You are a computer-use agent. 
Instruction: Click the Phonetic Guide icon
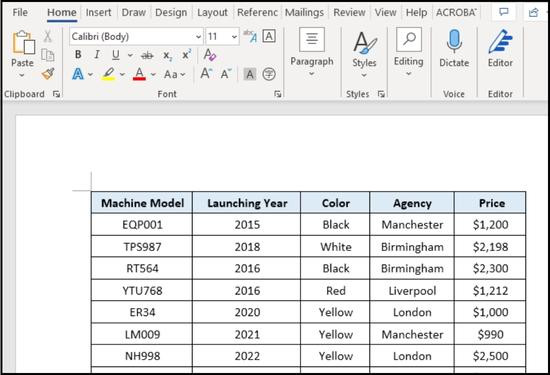[x=250, y=36]
